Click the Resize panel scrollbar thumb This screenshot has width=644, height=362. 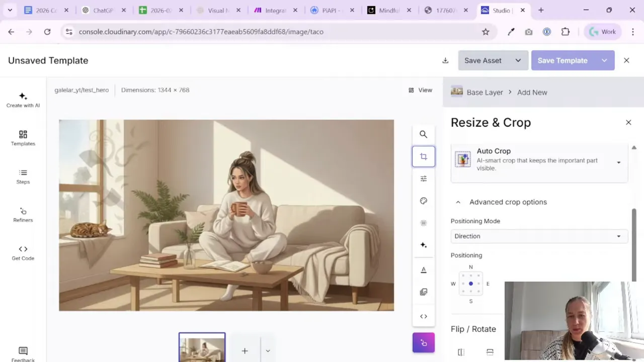[x=634, y=245]
